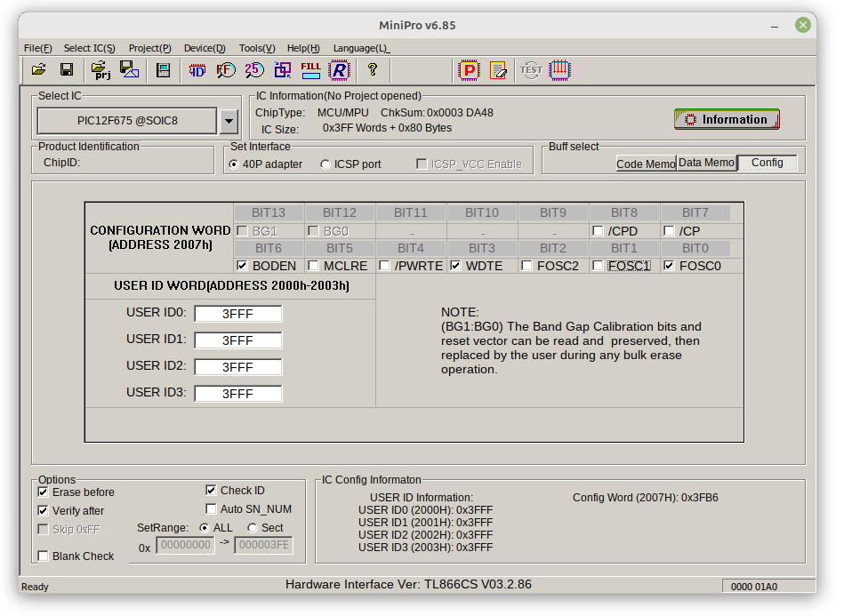Toggle the ICSP_VCC Enable checkbox
844x616 pixels.
tap(422, 164)
